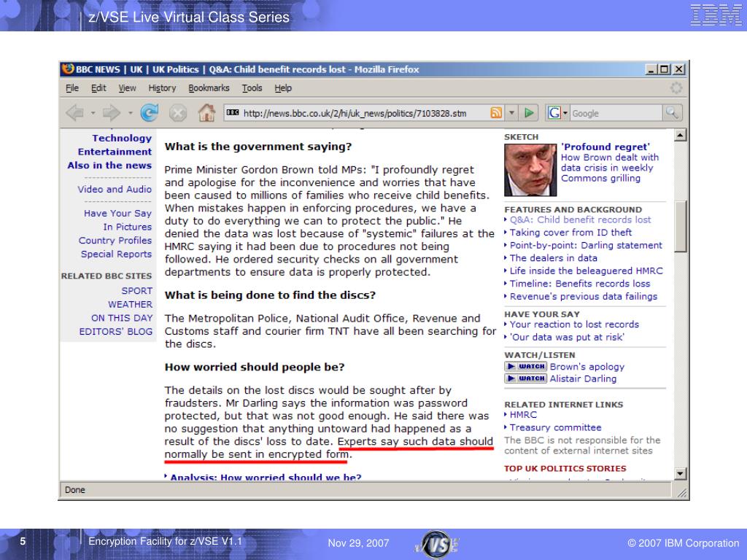747x560 pixels.
Task: Open the search engine selector dropdown
Action: point(565,113)
